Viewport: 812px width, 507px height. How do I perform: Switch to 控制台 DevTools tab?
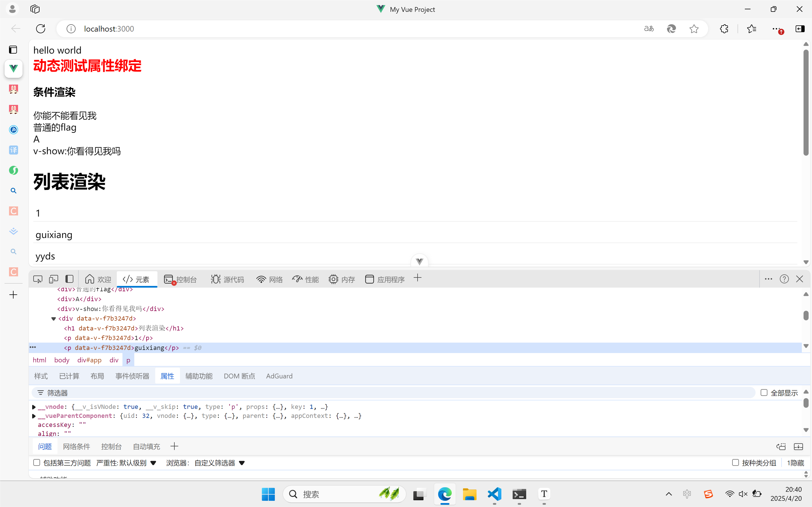(181, 279)
